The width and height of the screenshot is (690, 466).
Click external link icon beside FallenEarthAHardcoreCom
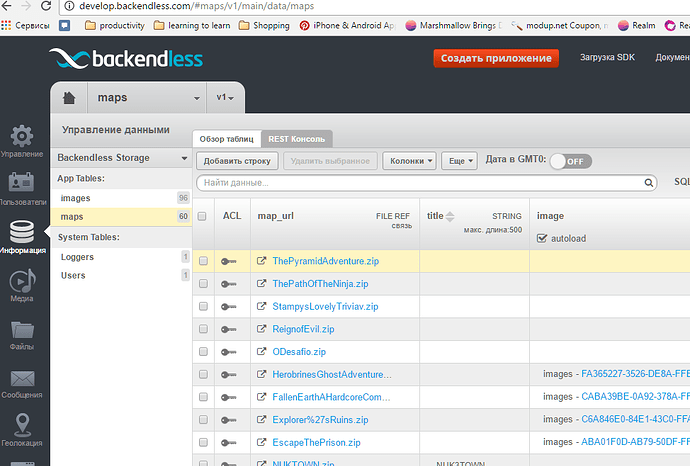[261, 397]
